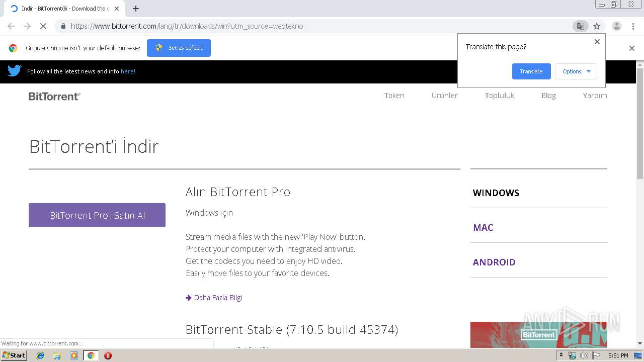Open the Topluluk menu item
The width and height of the screenshot is (644, 362).
[x=500, y=96]
